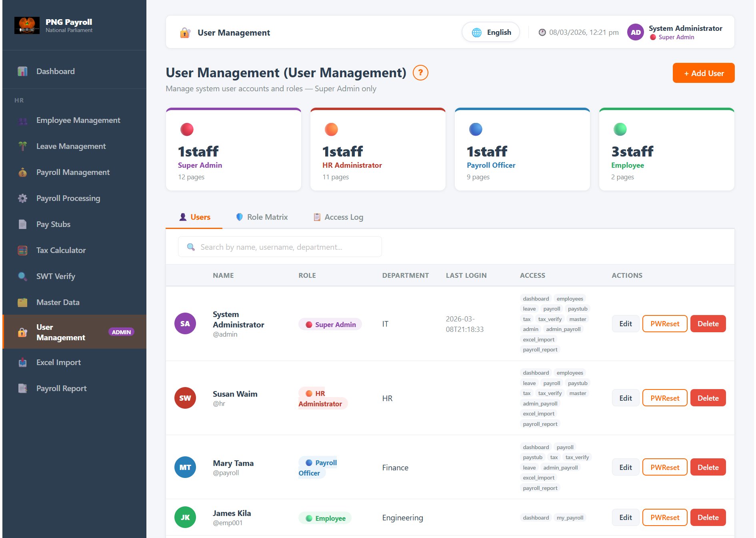756x538 pixels.
Task: Click the @emp001 username
Action: click(x=228, y=523)
